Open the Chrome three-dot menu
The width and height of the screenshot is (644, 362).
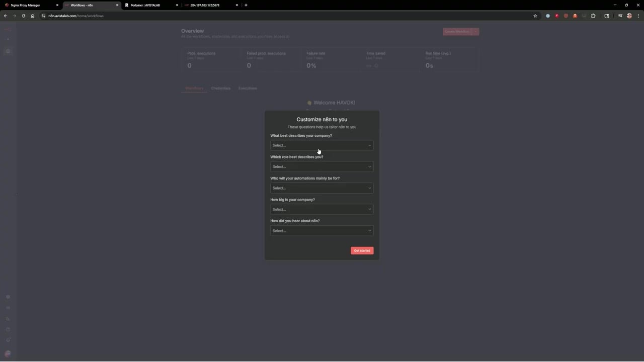[638, 16]
